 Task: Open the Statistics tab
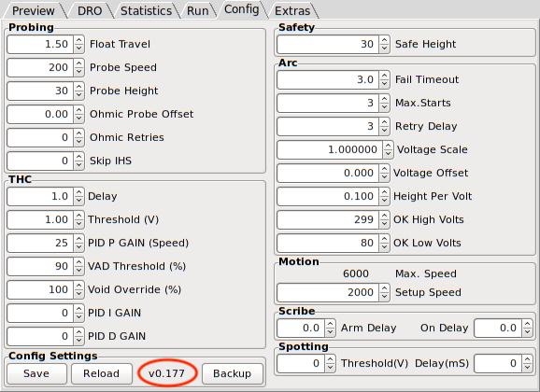(146, 10)
